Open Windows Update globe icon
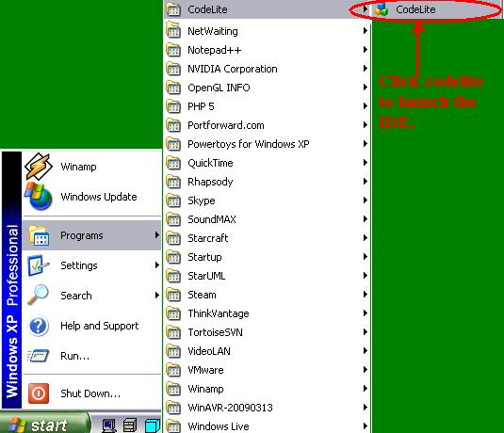This screenshot has height=433, width=504. pos(39,197)
